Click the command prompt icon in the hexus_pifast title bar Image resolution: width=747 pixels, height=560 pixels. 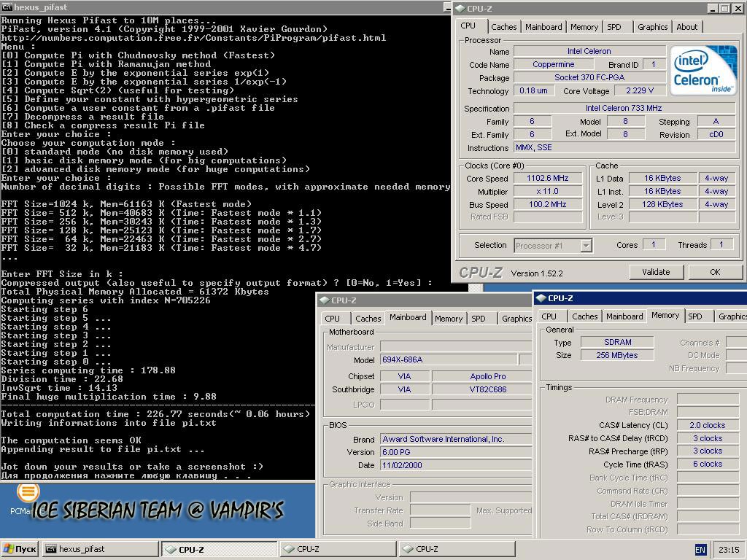(x=7, y=7)
